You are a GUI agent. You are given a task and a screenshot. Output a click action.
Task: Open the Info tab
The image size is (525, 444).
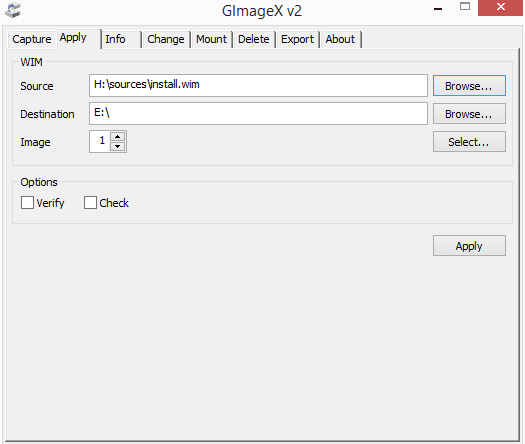[122, 39]
